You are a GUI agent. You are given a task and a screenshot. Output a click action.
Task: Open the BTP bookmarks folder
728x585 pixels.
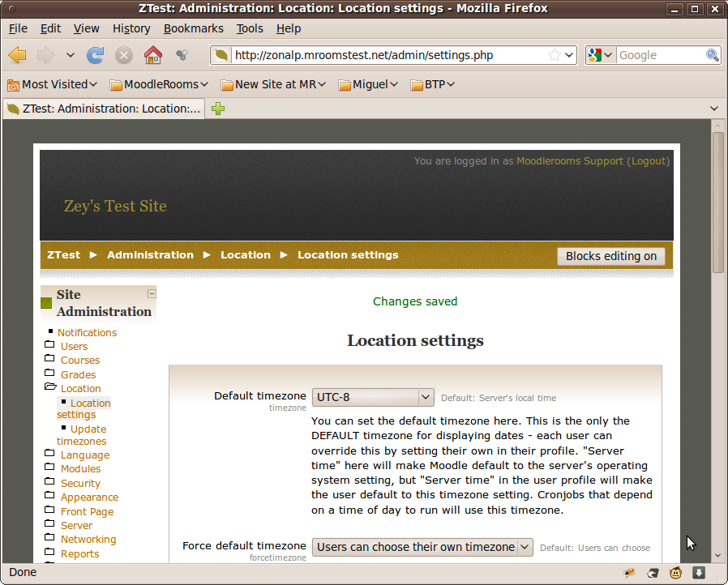click(x=432, y=84)
